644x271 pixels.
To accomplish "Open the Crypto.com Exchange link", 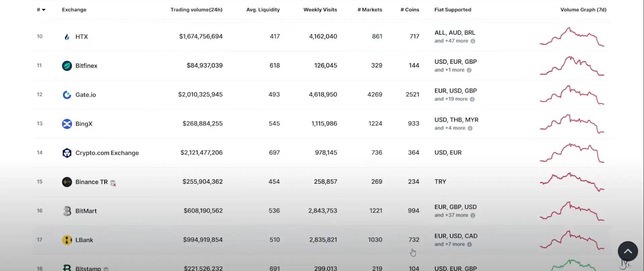I will 107,153.
